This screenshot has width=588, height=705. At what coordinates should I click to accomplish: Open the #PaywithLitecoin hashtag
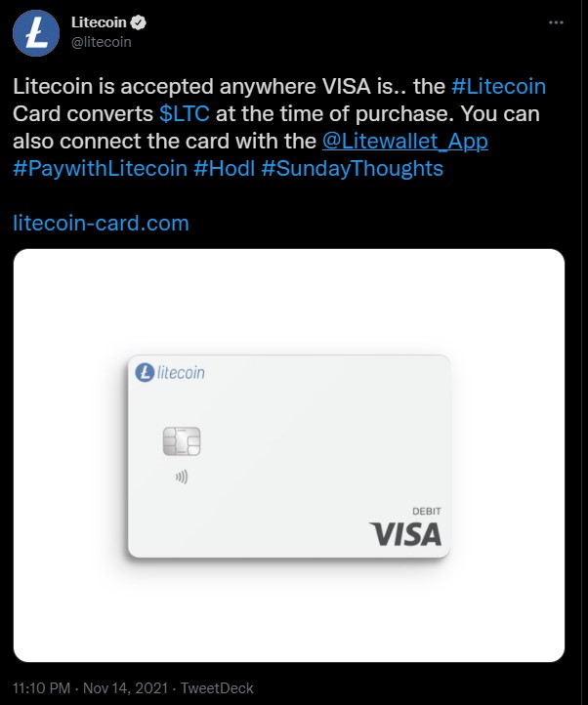(100, 168)
